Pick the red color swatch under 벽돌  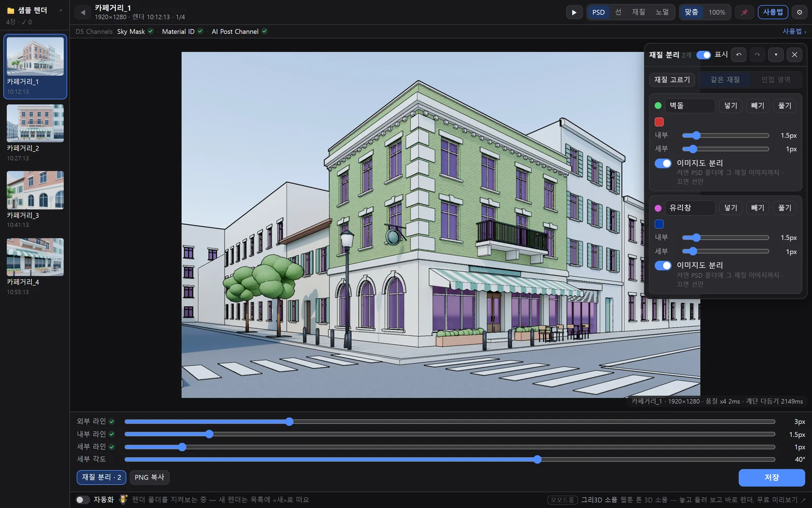[x=659, y=122]
